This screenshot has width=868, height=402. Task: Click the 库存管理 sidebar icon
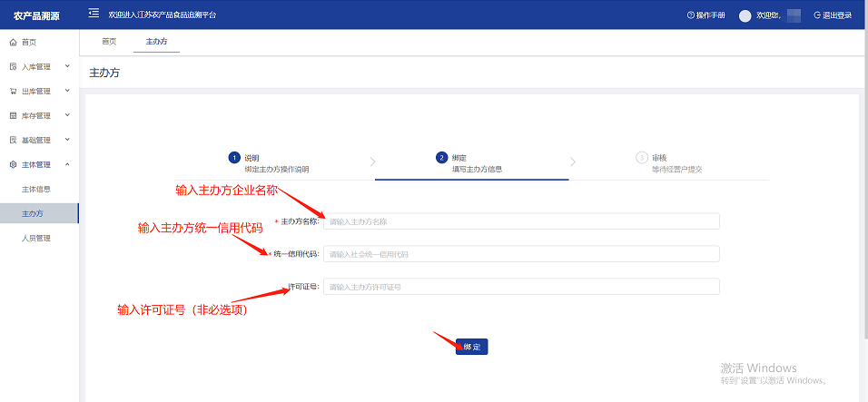[x=13, y=116]
